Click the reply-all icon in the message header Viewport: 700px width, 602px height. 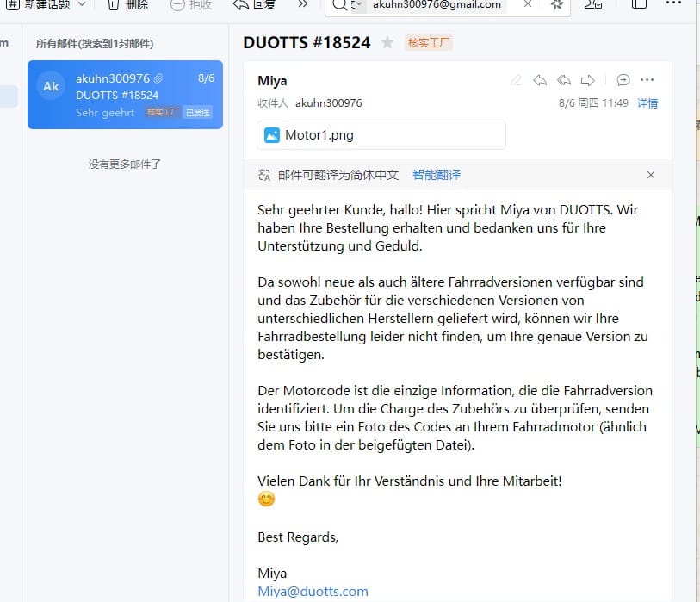[564, 80]
